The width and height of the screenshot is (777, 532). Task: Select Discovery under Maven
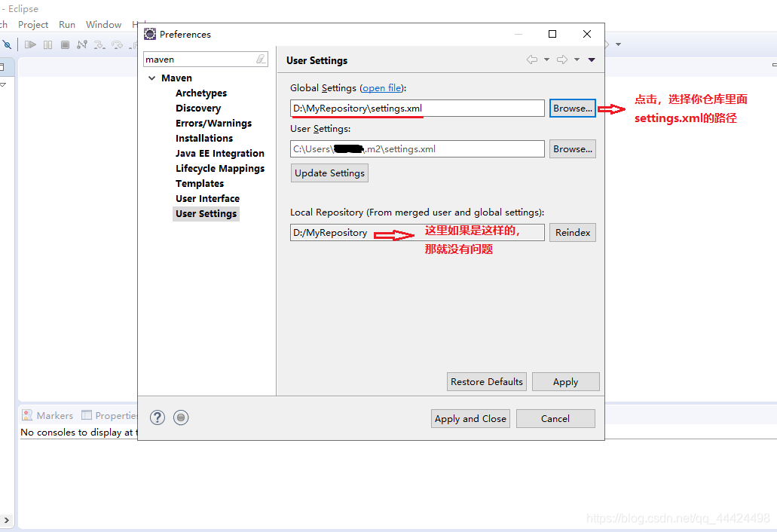(x=198, y=108)
